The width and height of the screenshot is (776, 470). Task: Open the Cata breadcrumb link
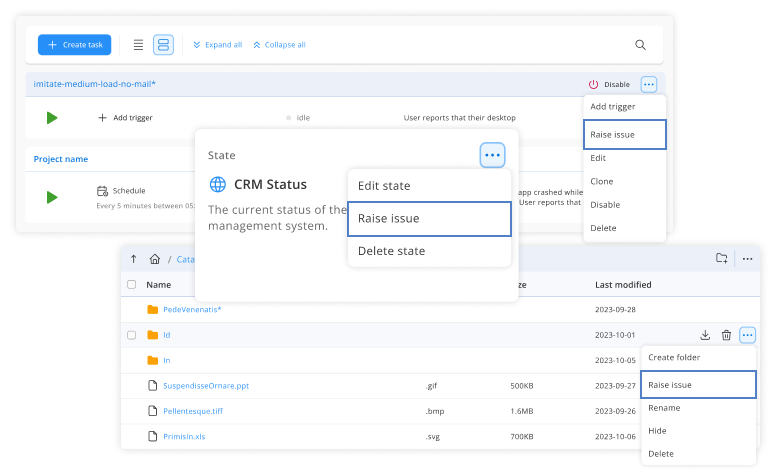coord(186,259)
